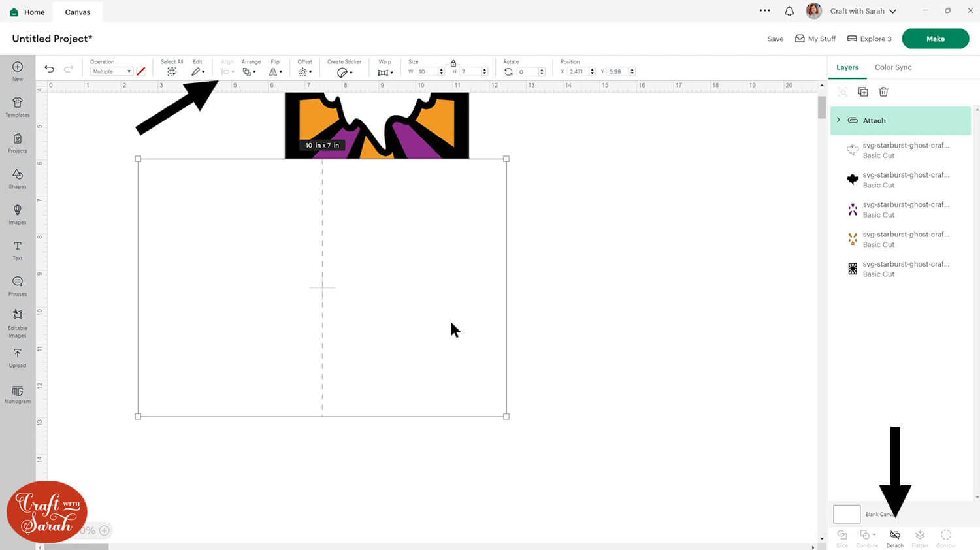This screenshot has width=980, height=550.
Task: Switch to the Home tab
Action: pos(28,12)
